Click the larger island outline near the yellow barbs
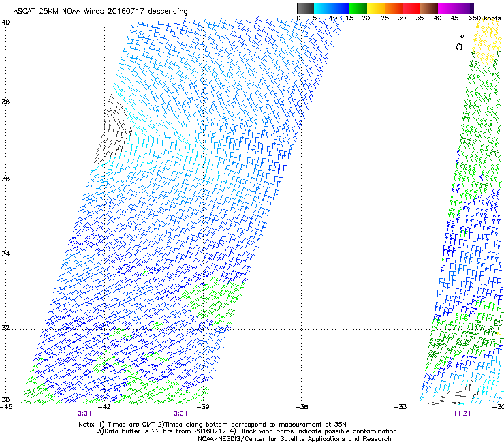 pos(459,47)
